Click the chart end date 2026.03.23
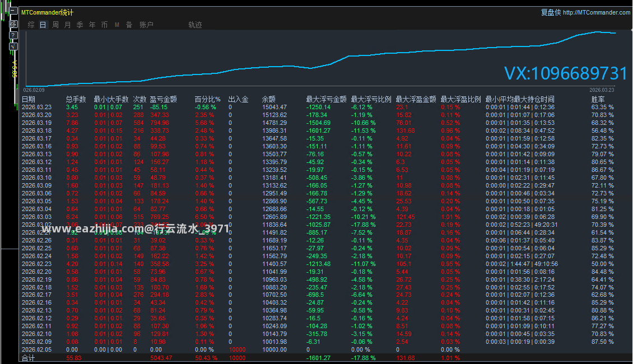Screen dimensions: 633x364 pos(602,90)
